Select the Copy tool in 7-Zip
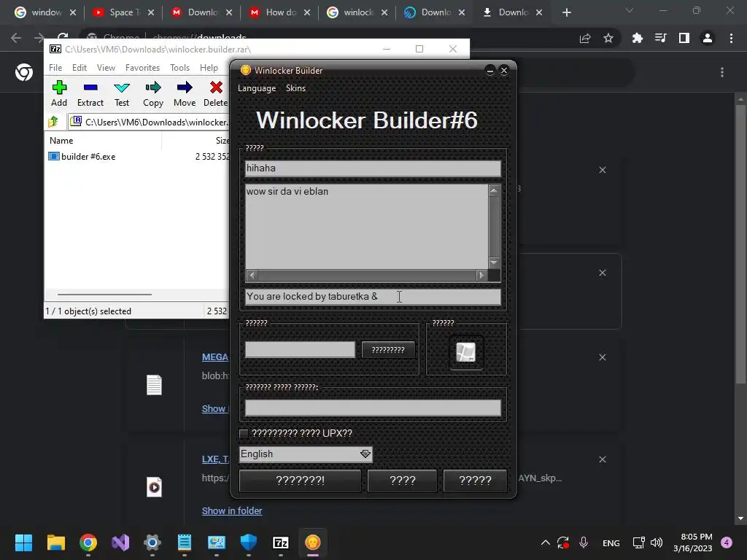Screen dimensions: 747x560 tap(153, 93)
